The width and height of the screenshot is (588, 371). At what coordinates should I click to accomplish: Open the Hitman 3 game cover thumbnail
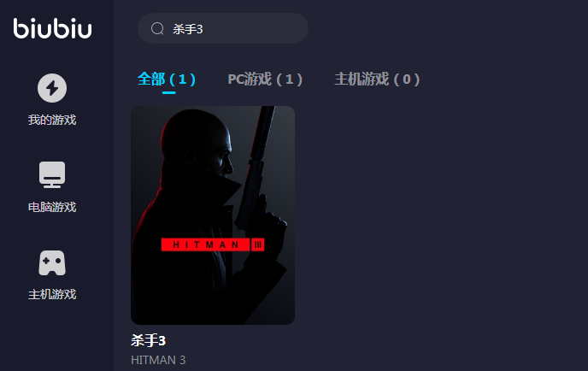pyautogui.click(x=213, y=215)
